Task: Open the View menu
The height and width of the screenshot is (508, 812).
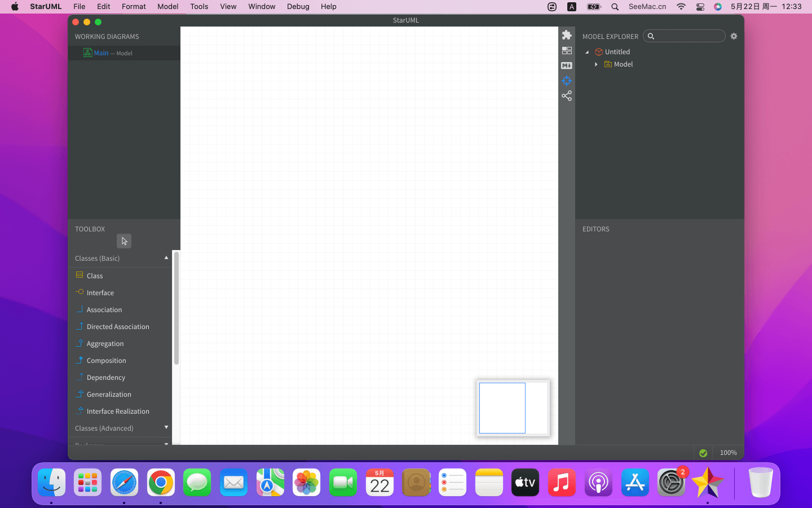Action: click(x=228, y=7)
